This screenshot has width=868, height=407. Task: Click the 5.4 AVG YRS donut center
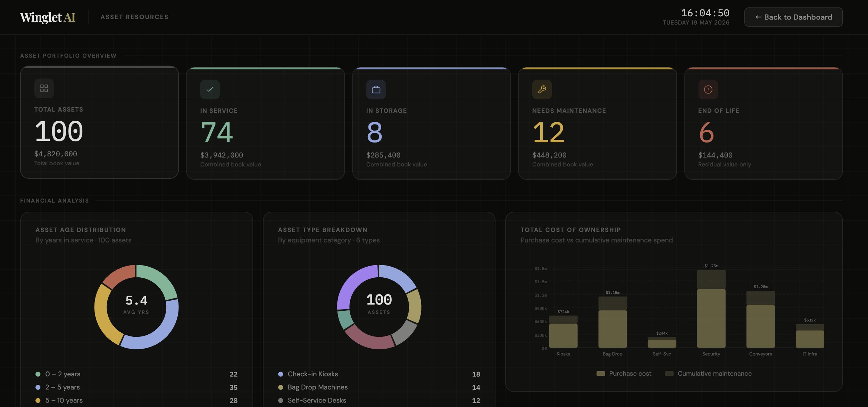[x=136, y=304]
